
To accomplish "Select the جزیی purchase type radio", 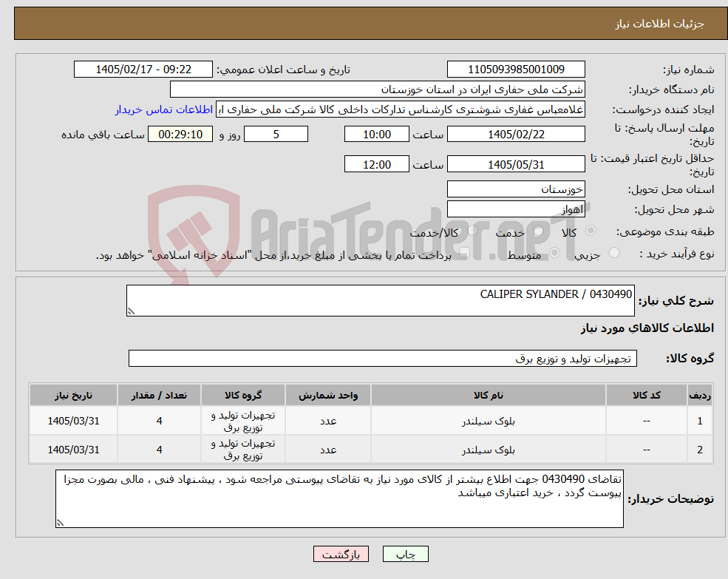I will 613,253.
